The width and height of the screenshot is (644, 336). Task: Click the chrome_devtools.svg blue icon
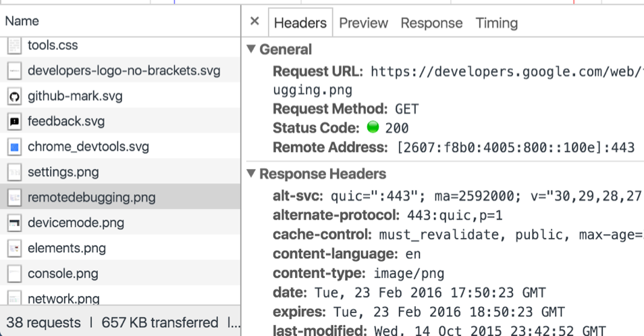(x=14, y=147)
